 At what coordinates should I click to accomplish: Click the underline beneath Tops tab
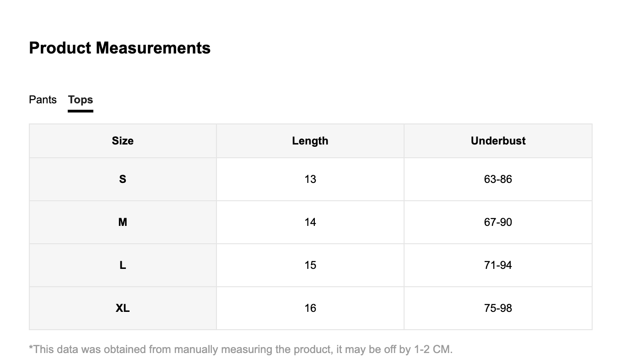click(81, 111)
